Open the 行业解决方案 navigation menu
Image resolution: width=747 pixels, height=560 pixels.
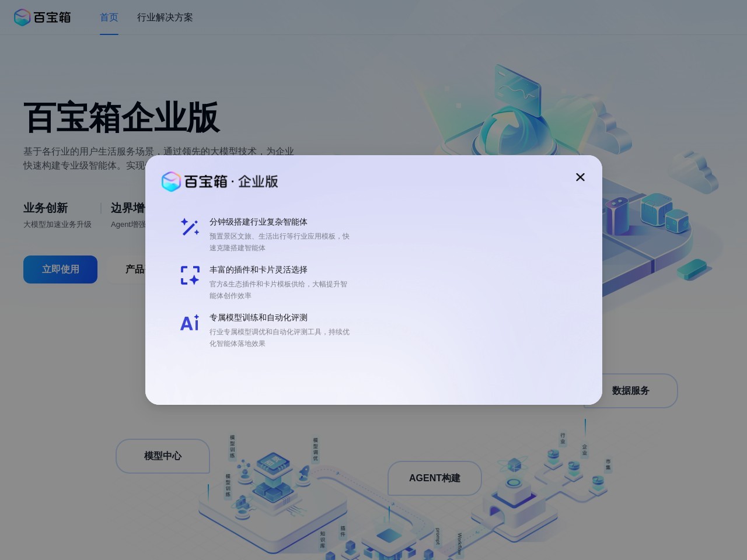(165, 17)
